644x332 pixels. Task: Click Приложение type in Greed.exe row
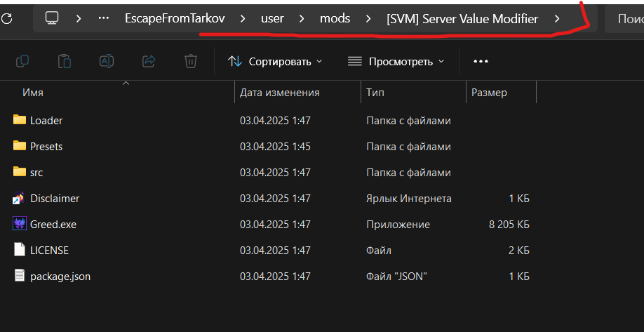click(398, 225)
